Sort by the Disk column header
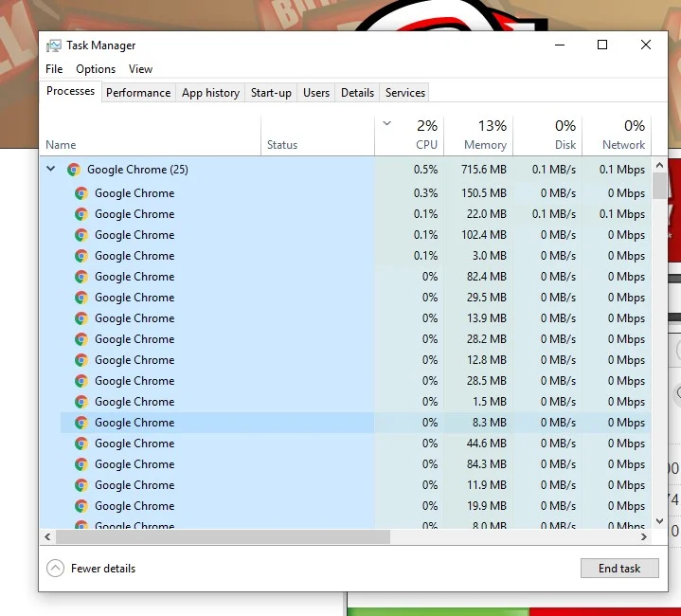The height and width of the screenshot is (616, 681). [x=547, y=136]
